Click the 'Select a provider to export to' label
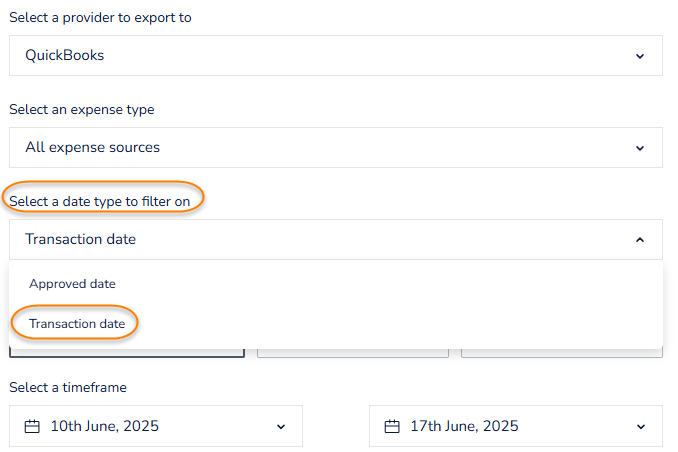The width and height of the screenshot is (678, 452). [x=100, y=18]
